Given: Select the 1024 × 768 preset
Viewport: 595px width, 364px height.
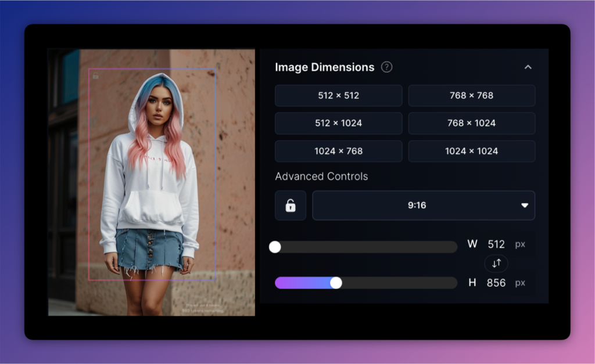Looking at the screenshot, I should tap(338, 151).
